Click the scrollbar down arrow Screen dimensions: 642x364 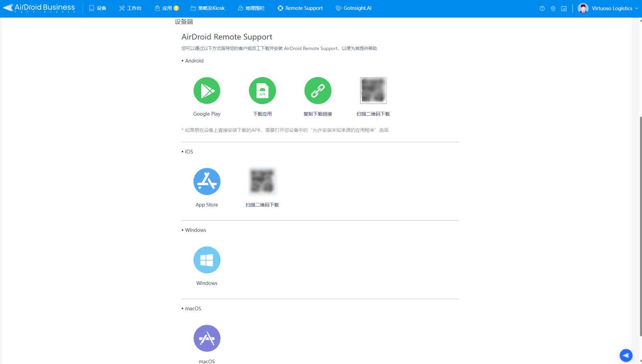click(640, 361)
